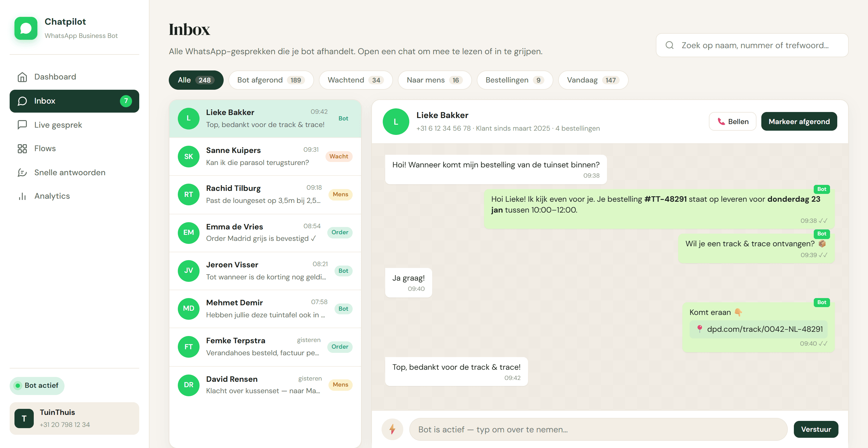Click the Verstuur button
The height and width of the screenshot is (448, 868).
(x=816, y=429)
